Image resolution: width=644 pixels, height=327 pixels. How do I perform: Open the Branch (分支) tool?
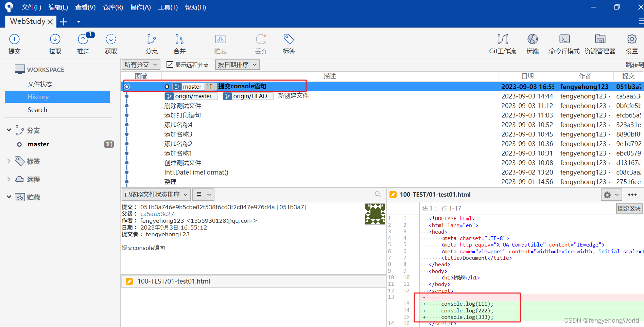[x=152, y=39]
